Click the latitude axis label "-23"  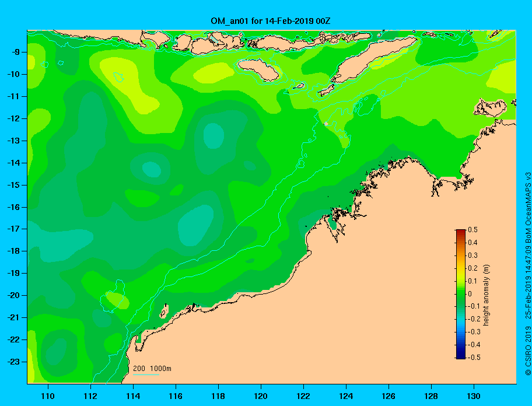13,362
